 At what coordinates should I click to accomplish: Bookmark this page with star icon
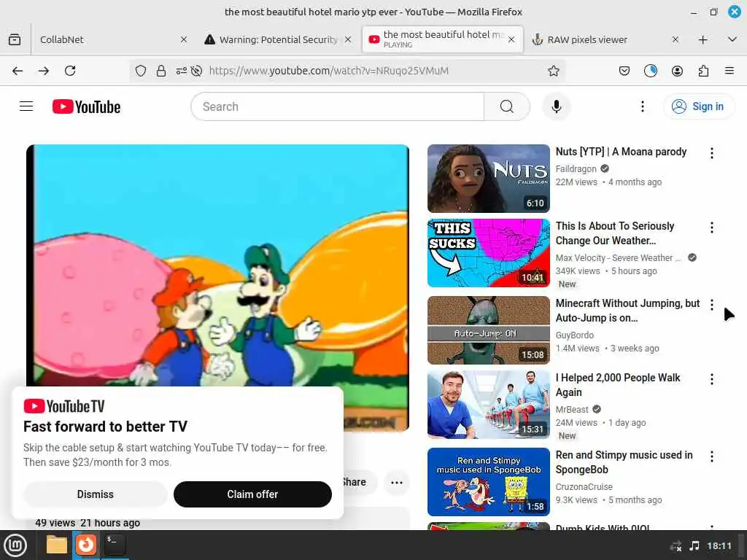pyautogui.click(x=553, y=71)
